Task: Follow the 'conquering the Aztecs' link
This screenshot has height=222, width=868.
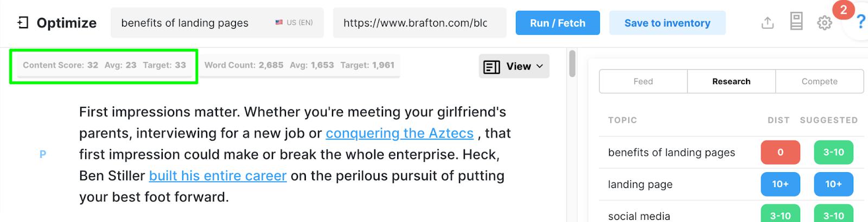Action: [x=399, y=133]
